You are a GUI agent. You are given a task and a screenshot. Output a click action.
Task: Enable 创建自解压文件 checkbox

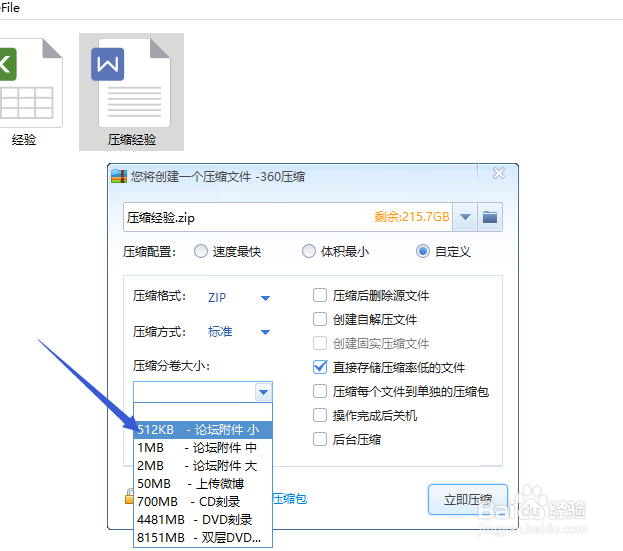coord(320,319)
